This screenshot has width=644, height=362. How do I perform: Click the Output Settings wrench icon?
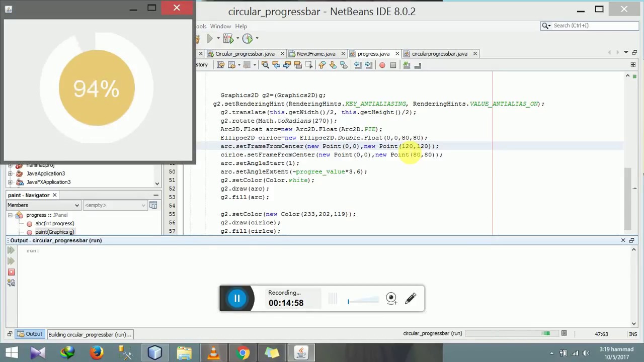point(11,283)
